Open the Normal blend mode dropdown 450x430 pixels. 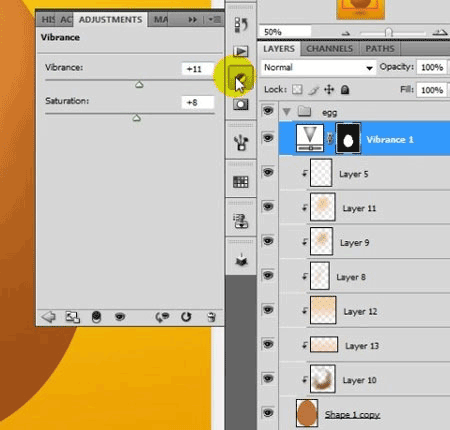click(x=318, y=68)
